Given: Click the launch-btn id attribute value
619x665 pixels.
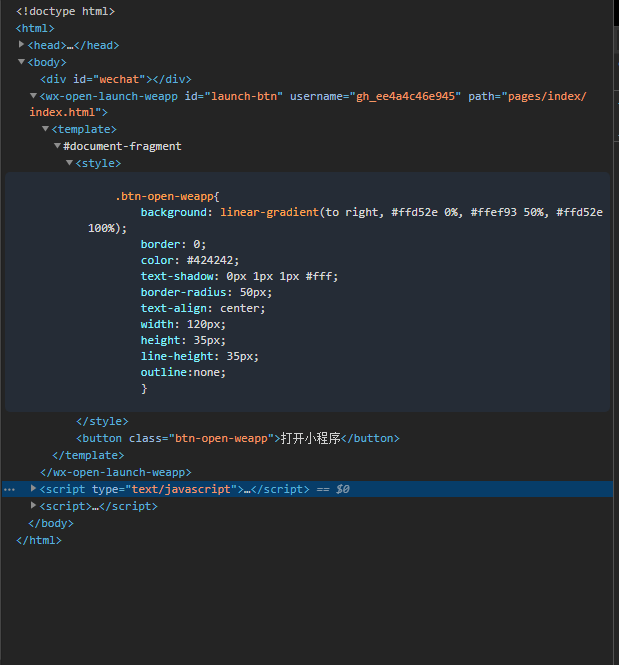Looking at the screenshot, I should point(244,96).
